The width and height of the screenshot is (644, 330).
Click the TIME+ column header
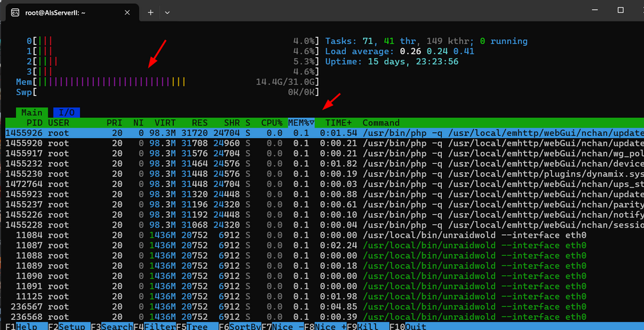pos(339,122)
